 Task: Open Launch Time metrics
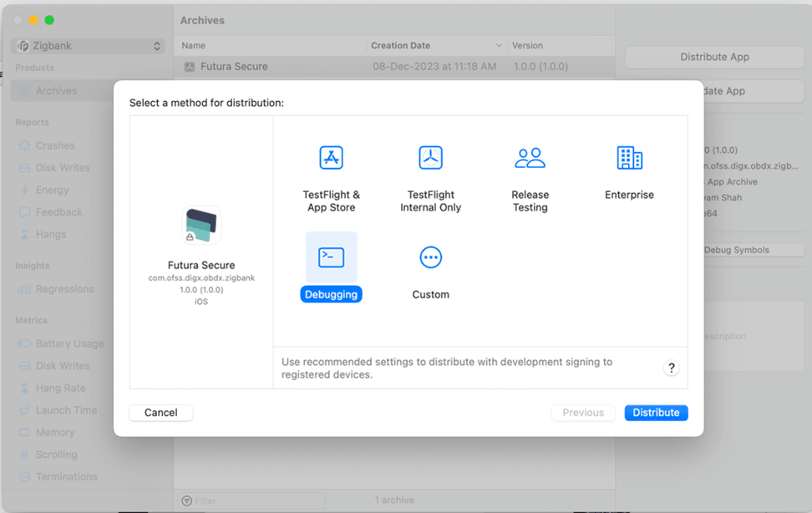[x=66, y=410]
